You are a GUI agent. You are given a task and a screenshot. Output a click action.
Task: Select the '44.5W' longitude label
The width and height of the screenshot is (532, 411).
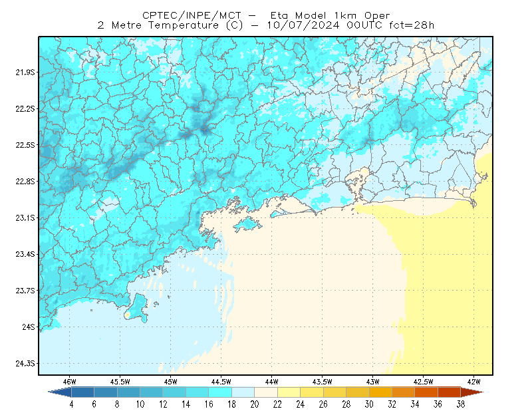coord(221,382)
